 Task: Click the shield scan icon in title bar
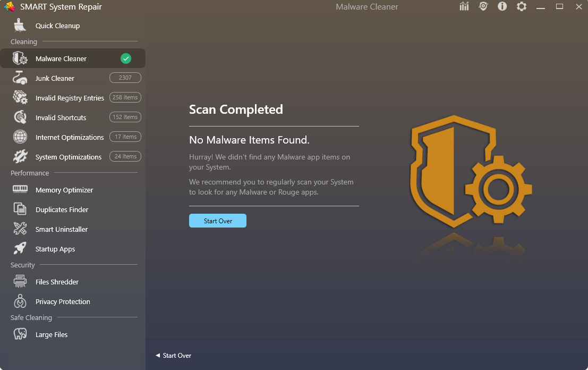pos(483,6)
